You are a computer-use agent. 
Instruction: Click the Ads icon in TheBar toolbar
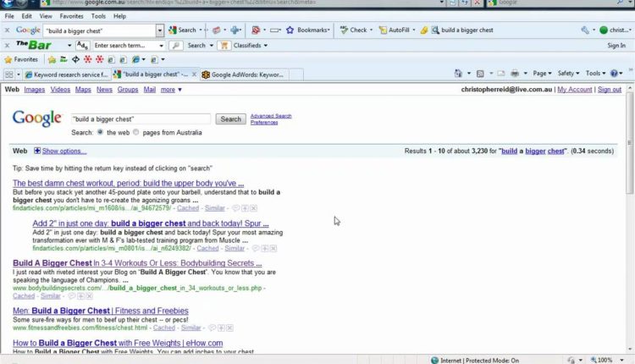pyautogui.click(x=82, y=46)
